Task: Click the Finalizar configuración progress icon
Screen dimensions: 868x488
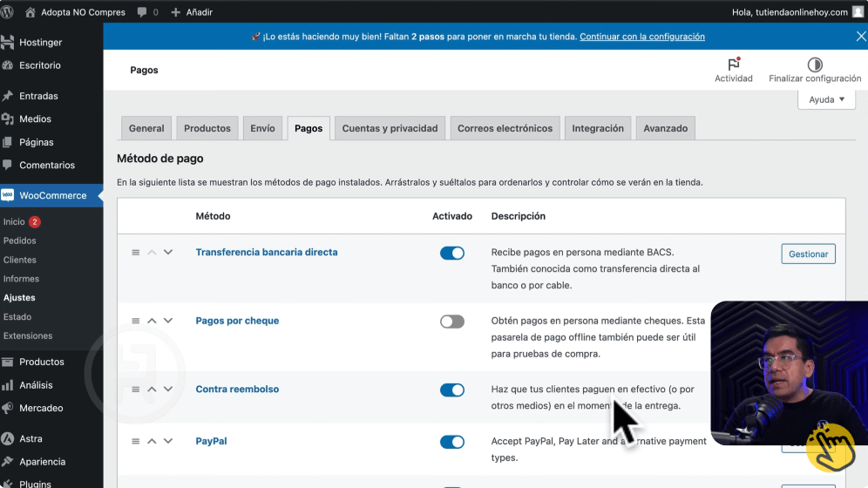Action: click(x=815, y=64)
